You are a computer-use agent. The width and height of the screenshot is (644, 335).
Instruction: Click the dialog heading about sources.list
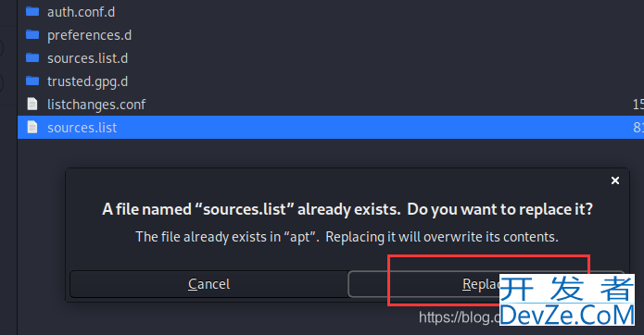pos(347,209)
